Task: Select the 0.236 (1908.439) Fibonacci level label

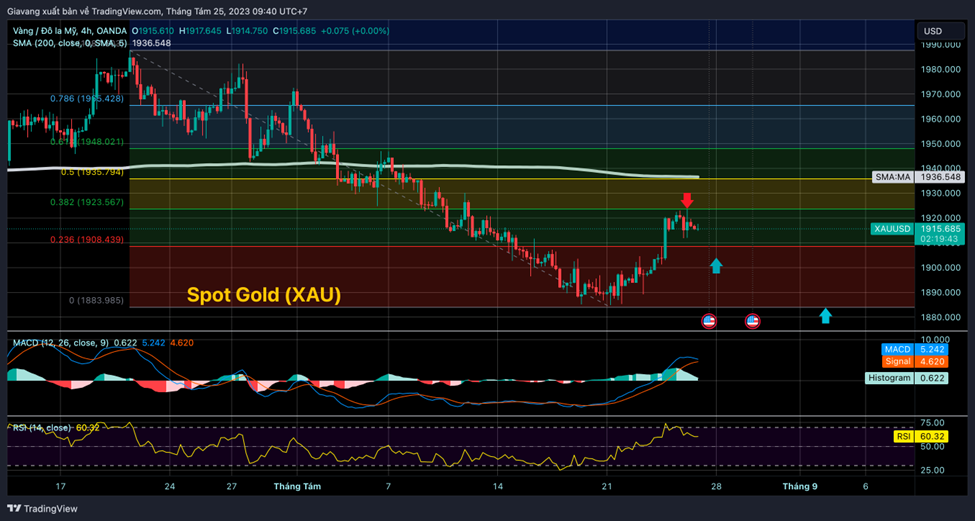Action: tap(87, 240)
